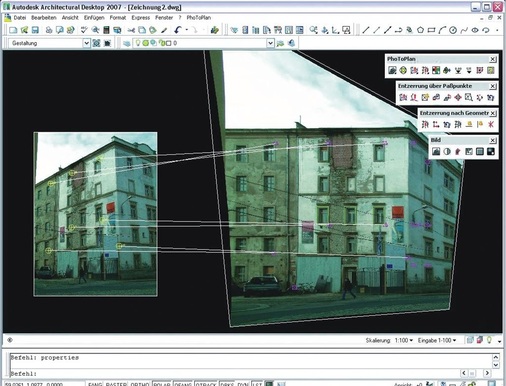Screen dimensions: 506x386
Task: Toggle the OTRACK mode
Action: point(206,384)
